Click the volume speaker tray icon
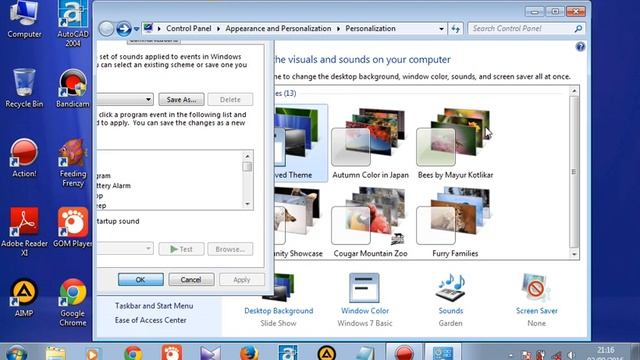640x360 pixels. [x=571, y=356]
